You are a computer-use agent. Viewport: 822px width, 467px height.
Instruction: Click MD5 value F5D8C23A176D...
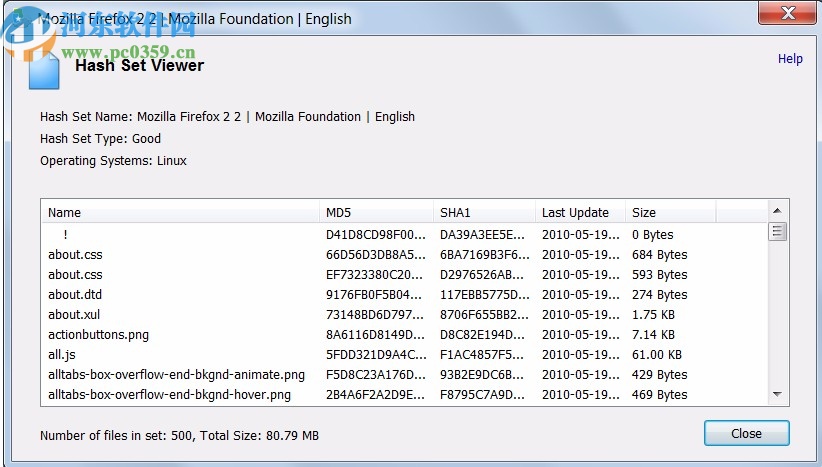tap(376, 374)
